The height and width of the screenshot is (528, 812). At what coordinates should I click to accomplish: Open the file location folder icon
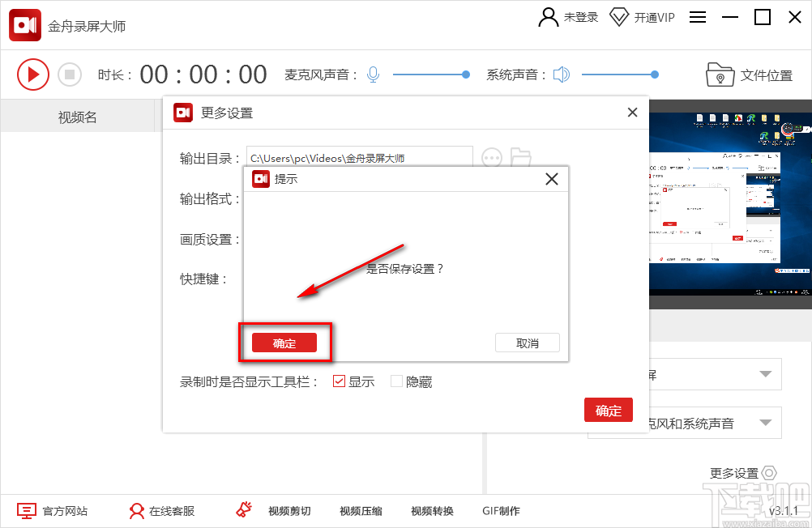[720, 75]
